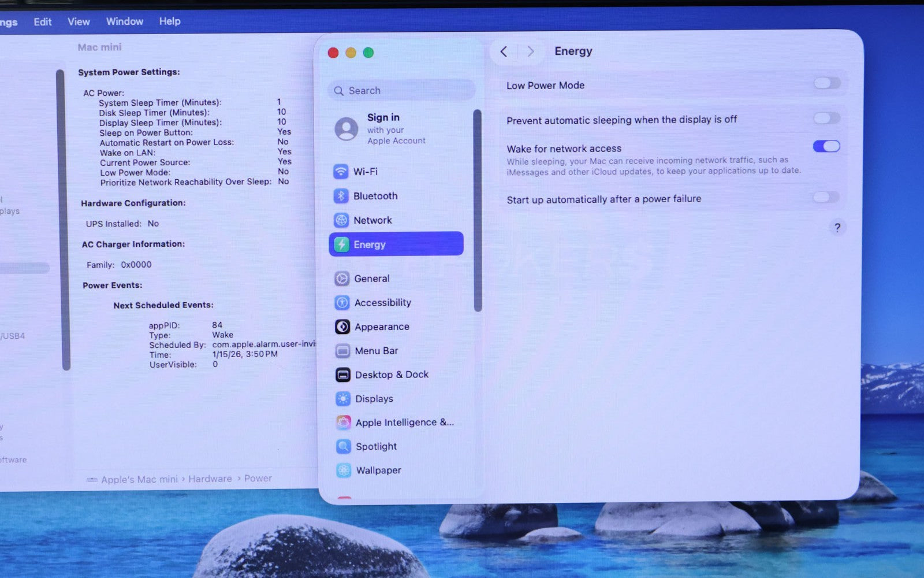Enable Start up automatically after power failure
Viewport: 924px width, 578px height.
(826, 198)
